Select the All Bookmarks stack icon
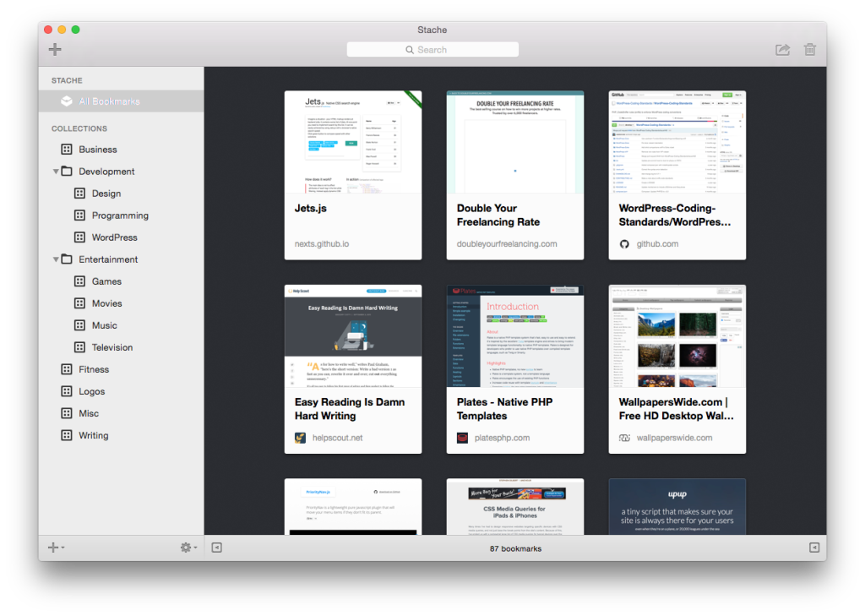This screenshot has width=865, height=616. pyautogui.click(x=67, y=101)
